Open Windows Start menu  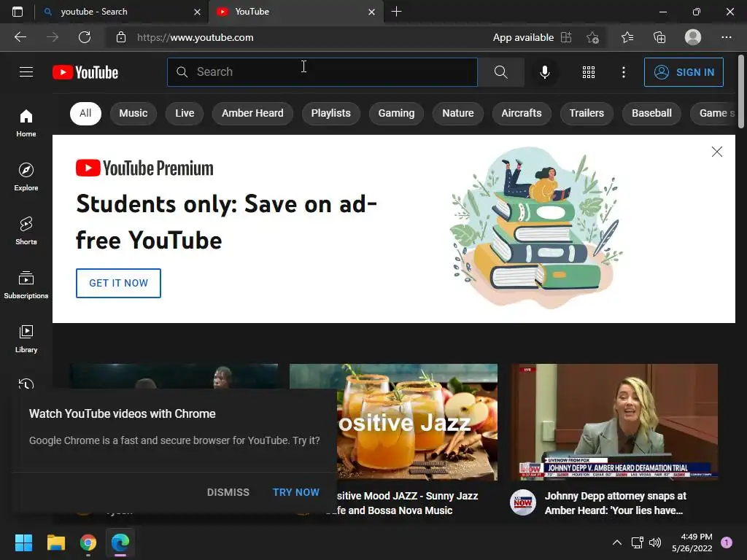point(23,542)
